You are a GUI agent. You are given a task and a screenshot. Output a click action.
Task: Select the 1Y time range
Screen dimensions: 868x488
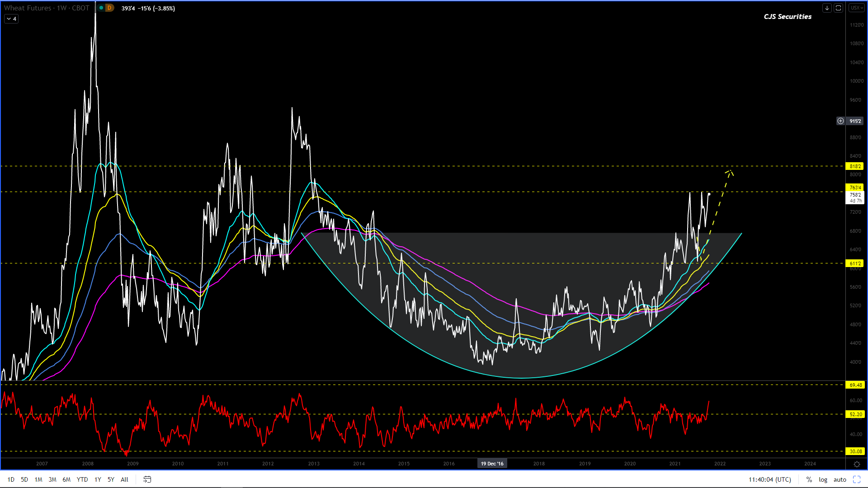(x=98, y=479)
